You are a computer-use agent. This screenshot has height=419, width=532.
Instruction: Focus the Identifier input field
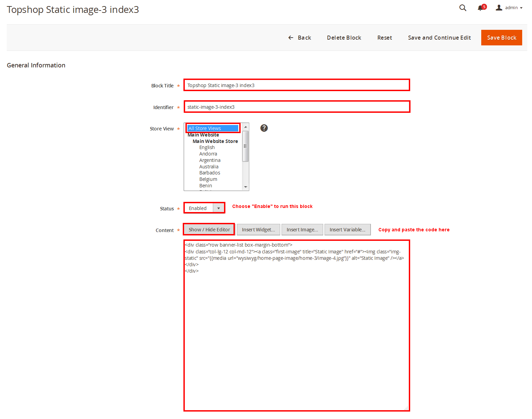297,107
